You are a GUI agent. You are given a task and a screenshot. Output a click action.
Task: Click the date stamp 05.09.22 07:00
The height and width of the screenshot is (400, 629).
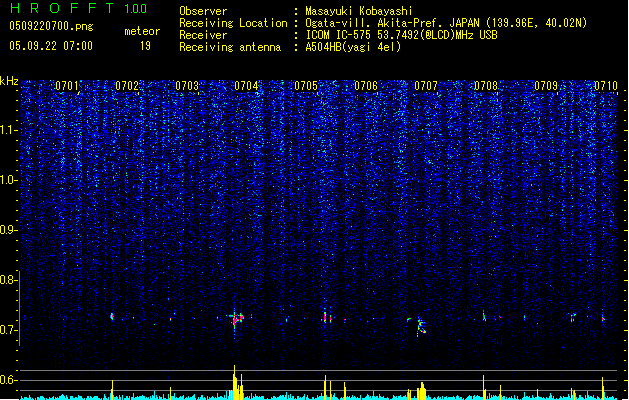(x=51, y=46)
